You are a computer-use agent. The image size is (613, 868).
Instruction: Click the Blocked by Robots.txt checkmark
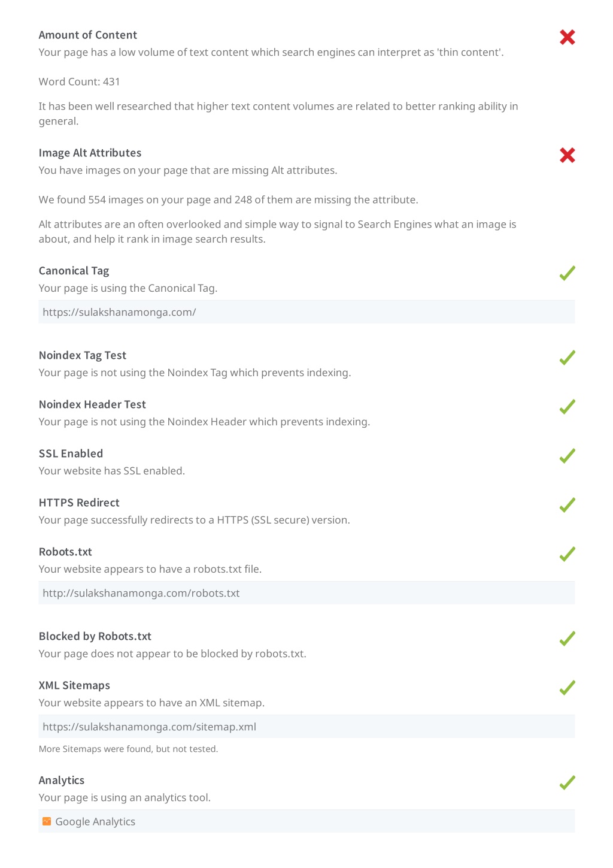567,639
